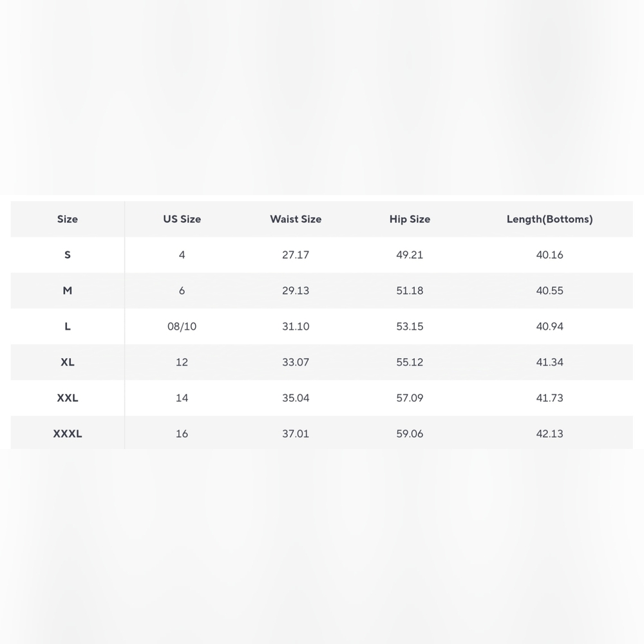Click the US Size column header
644x644 pixels.
click(182, 220)
